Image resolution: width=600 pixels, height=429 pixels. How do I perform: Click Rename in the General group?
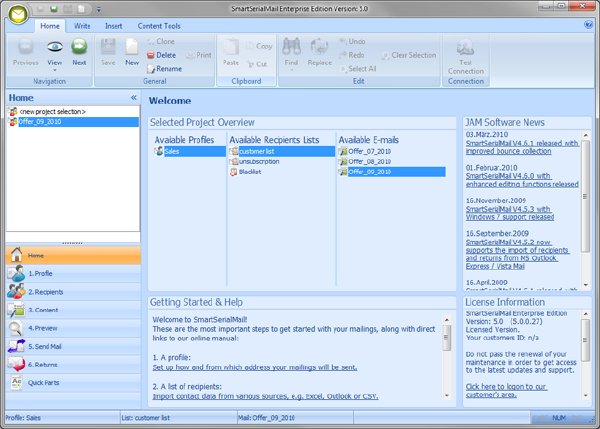click(165, 69)
